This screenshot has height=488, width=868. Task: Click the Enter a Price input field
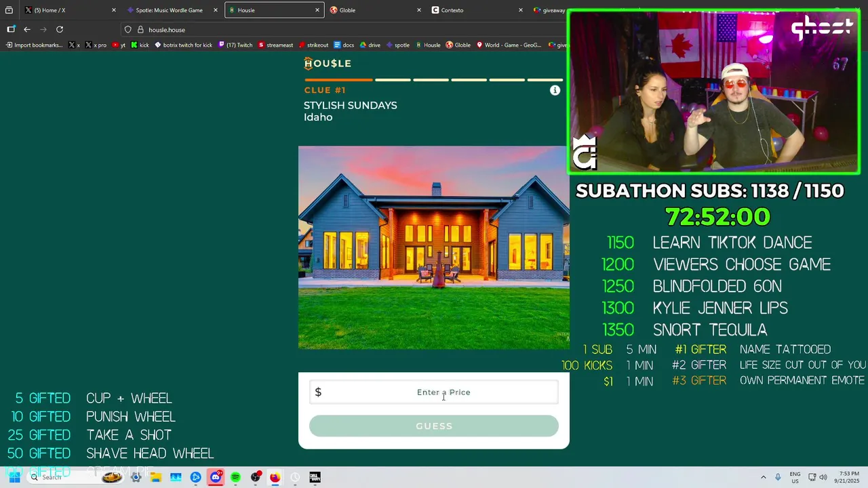(x=434, y=392)
